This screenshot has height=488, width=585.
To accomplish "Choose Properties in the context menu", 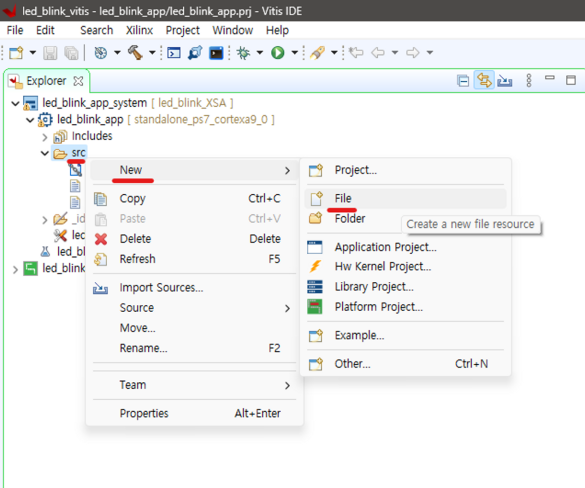I will click(x=194, y=413).
